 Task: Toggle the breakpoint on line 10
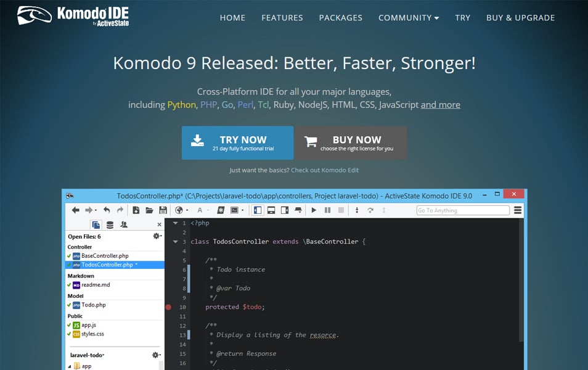pyautogui.click(x=168, y=307)
